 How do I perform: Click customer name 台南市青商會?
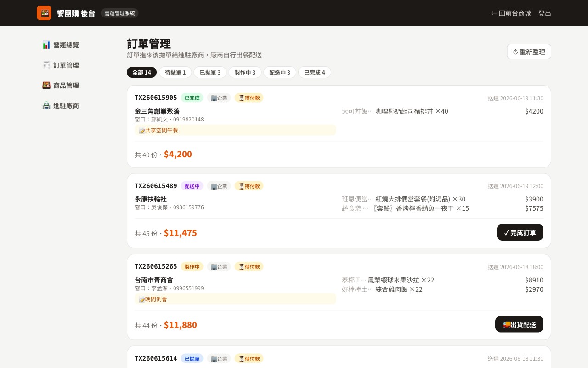pyautogui.click(x=154, y=280)
